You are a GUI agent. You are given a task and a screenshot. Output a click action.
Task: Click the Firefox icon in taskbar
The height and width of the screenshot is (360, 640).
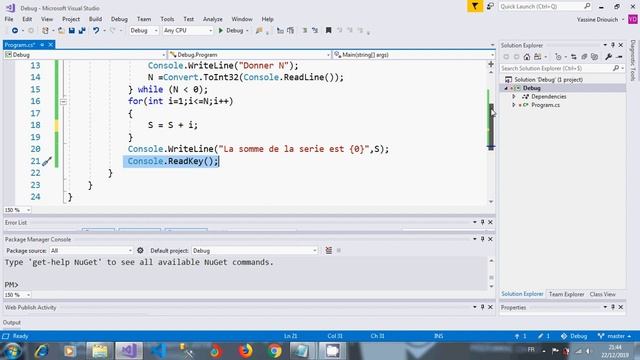pyautogui.click(x=245, y=351)
